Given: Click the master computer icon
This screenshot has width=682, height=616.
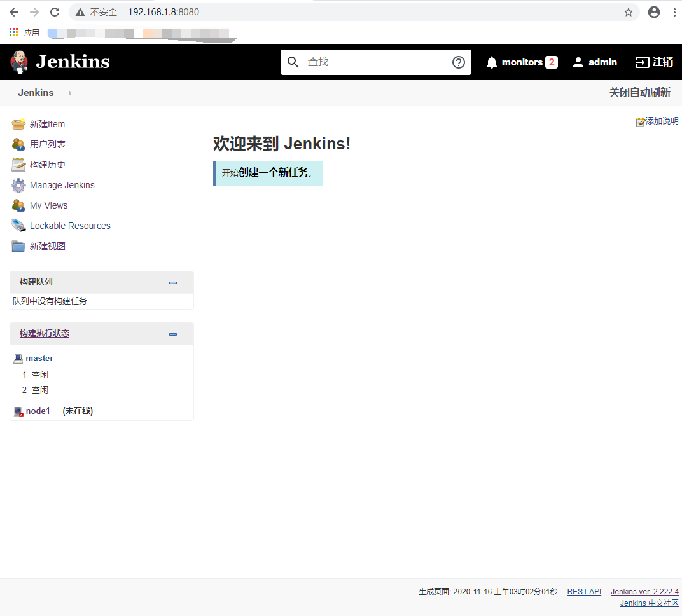Looking at the screenshot, I should tap(18, 359).
